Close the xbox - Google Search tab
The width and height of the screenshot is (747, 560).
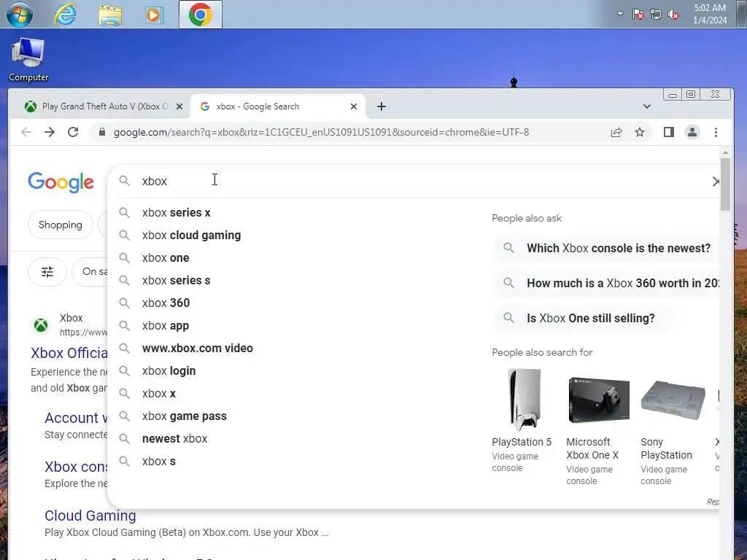click(x=354, y=106)
